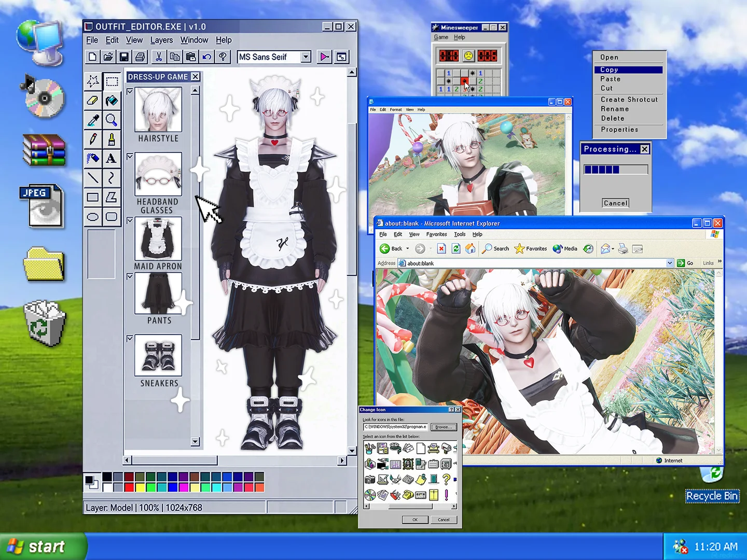Image resolution: width=747 pixels, height=560 pixels.
Task: Select the Free-Form Select star tool
Action: click(93, 81)
